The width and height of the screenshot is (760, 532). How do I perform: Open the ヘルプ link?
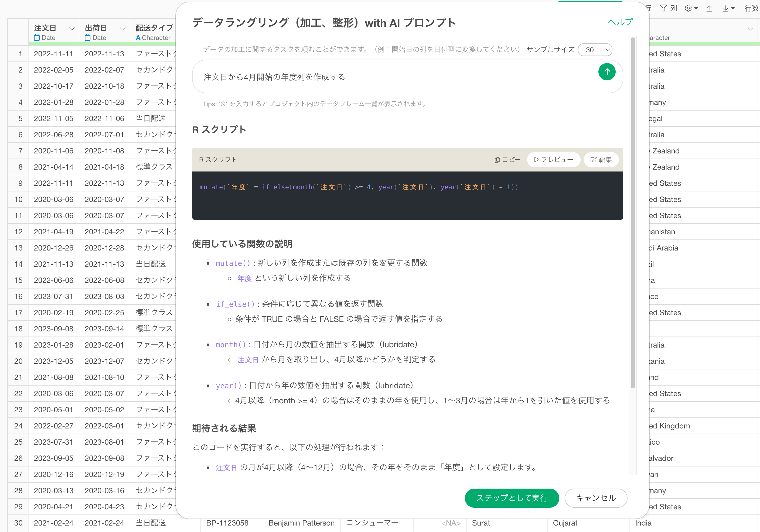click(x=620, y=22)
